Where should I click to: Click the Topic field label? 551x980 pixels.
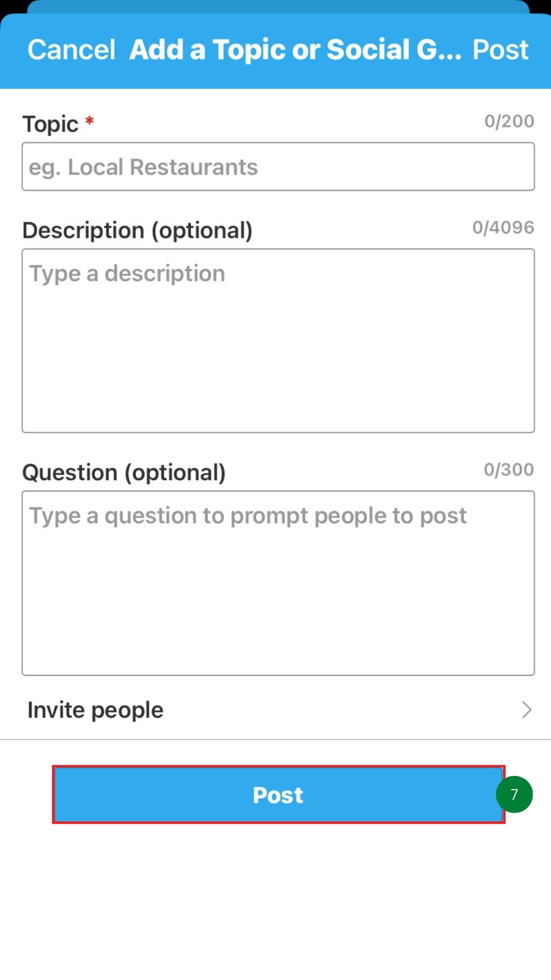coord(51,125)
